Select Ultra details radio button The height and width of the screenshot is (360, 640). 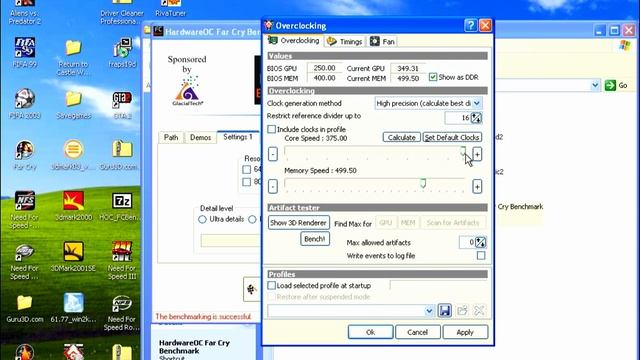202,219
